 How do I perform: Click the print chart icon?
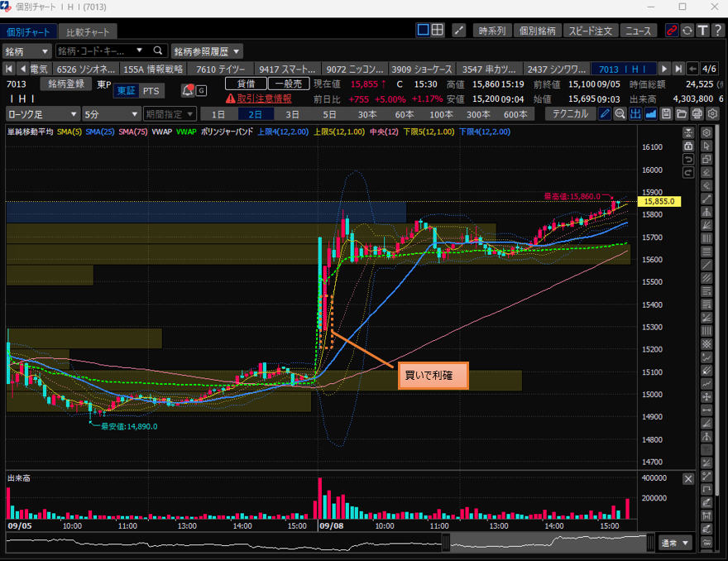point(697,113)
